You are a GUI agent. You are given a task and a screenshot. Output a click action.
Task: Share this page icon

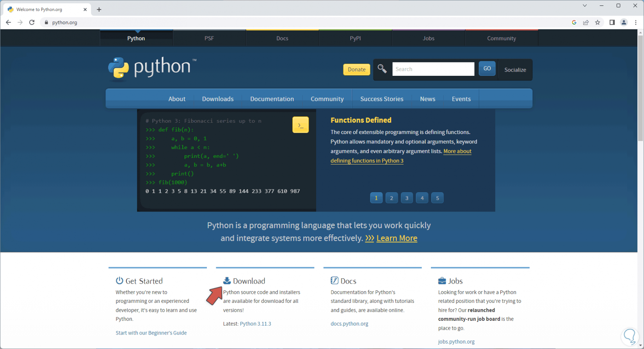pyautogui.click(x=586, y=22)
